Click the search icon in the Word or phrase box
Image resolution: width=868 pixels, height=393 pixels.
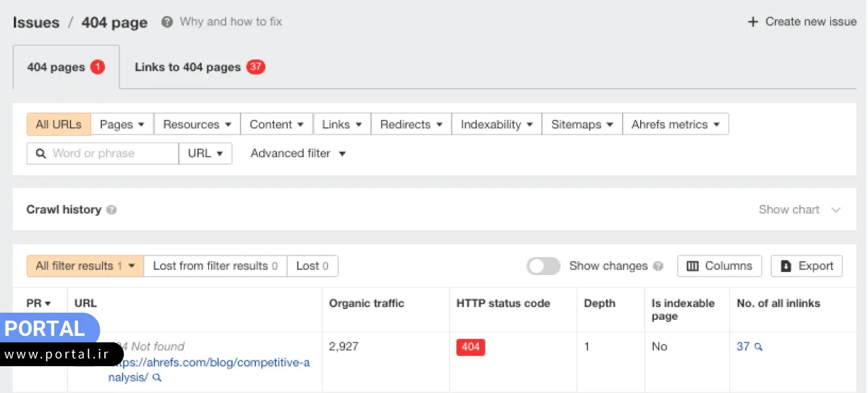(40, 153)
